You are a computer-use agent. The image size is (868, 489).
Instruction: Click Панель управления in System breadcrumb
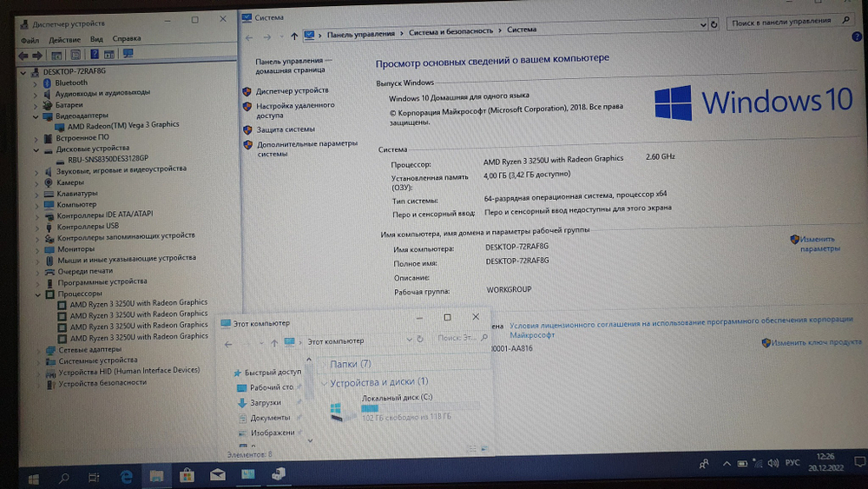360,35
